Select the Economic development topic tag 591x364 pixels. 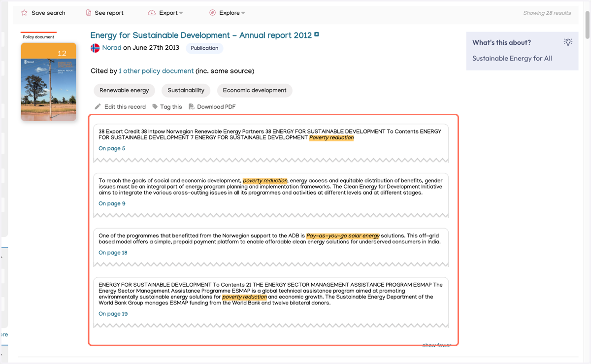point(255,91)
